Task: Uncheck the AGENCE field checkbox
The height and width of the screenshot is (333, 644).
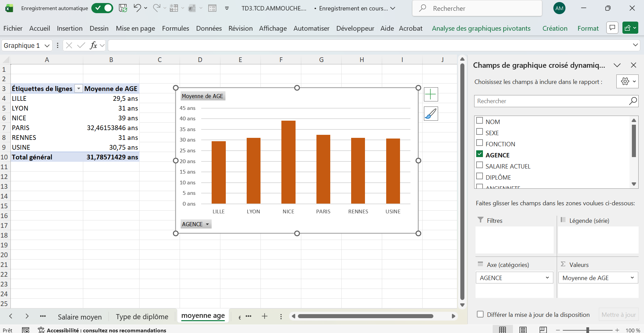Action: pyautogui.click(x=480, y=154)
